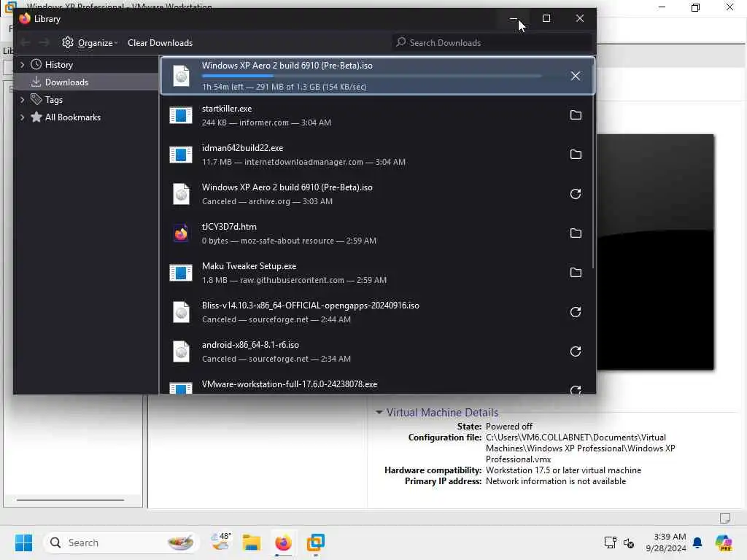Screen dimensions: 747x560
Task: Select History in the Library sidebar
Action: point(58,65)
